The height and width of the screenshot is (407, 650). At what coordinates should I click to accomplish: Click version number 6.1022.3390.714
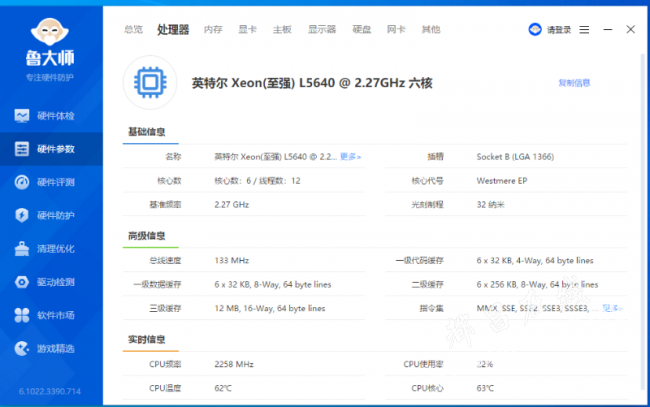(x=50, y=391)
